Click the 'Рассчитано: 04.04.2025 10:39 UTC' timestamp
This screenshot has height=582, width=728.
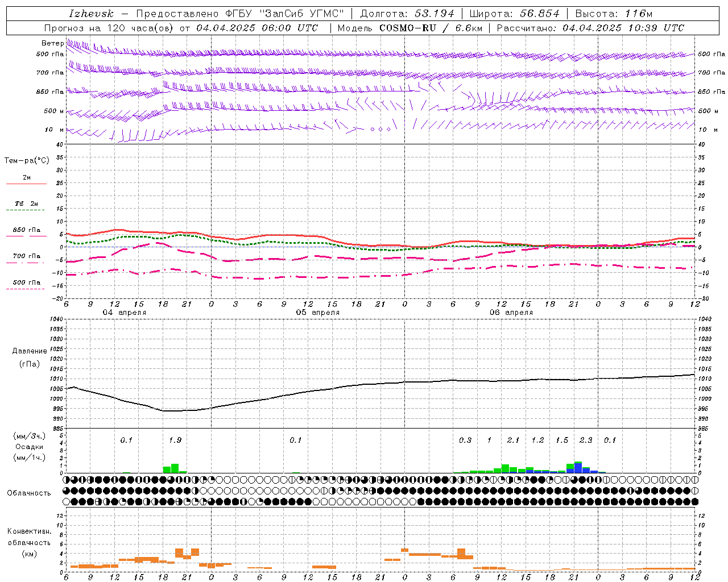590,28
